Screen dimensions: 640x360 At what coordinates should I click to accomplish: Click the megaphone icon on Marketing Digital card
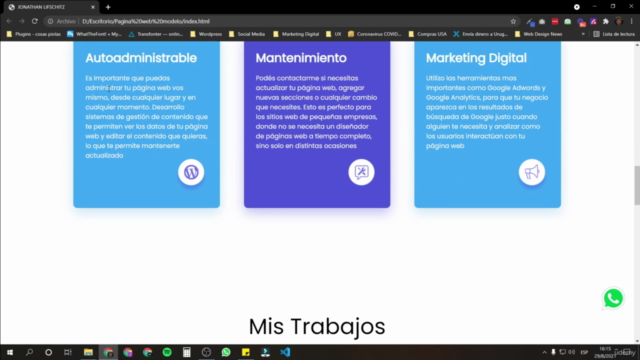532,172
